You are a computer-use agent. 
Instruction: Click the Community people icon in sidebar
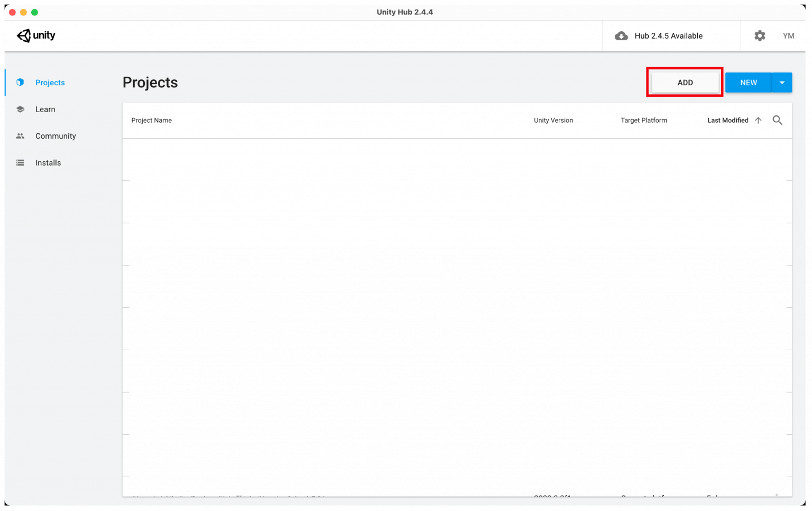point(20,135)
